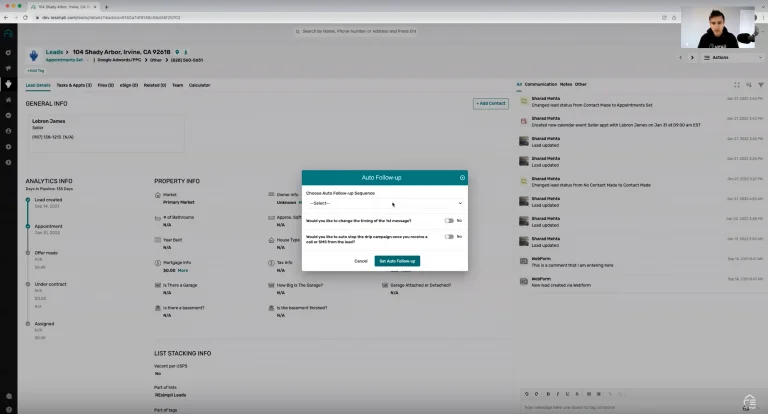The width and height of the screenshot is (768, 414).
Task: Switch to Tasks & Appts tab
Action: [74, 85]
